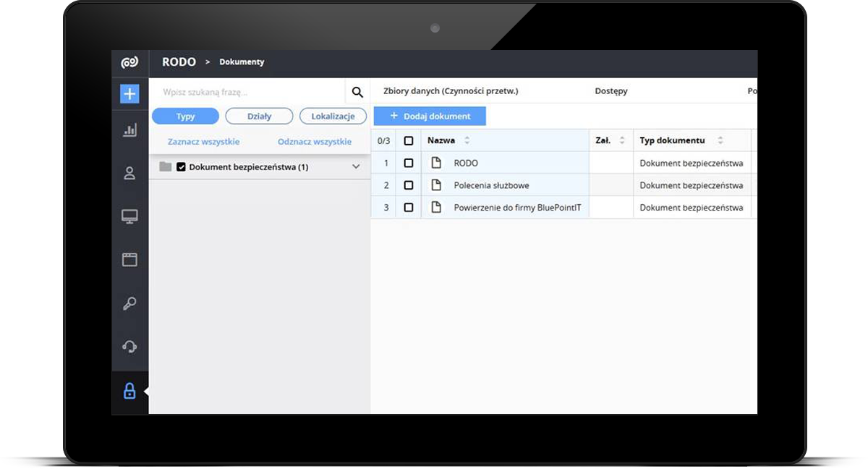Open the Dostępy tab
Viewport: 868px width, 469px height.
tap(611, 91)
